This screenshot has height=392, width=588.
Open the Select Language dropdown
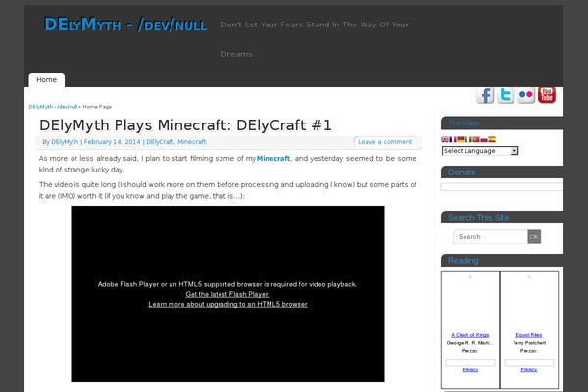[x=480, y=151]
